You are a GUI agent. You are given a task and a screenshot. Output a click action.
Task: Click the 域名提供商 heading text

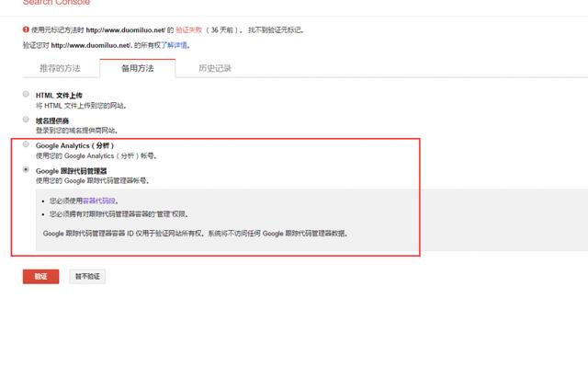click(x=52, y=120)
